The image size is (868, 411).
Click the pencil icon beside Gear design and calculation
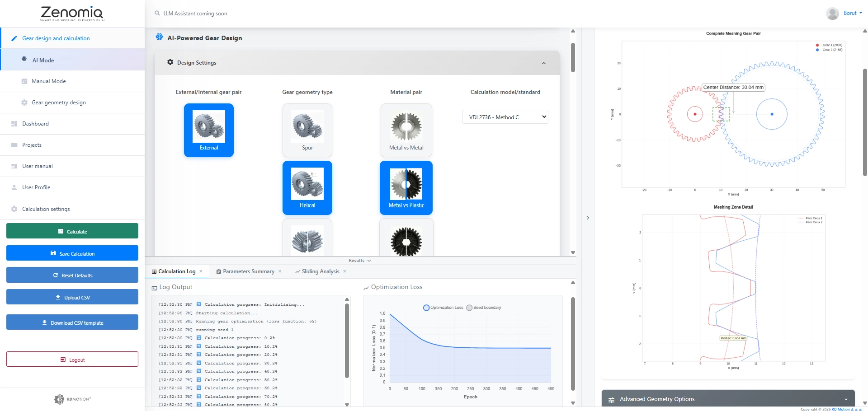coord(14,38)
